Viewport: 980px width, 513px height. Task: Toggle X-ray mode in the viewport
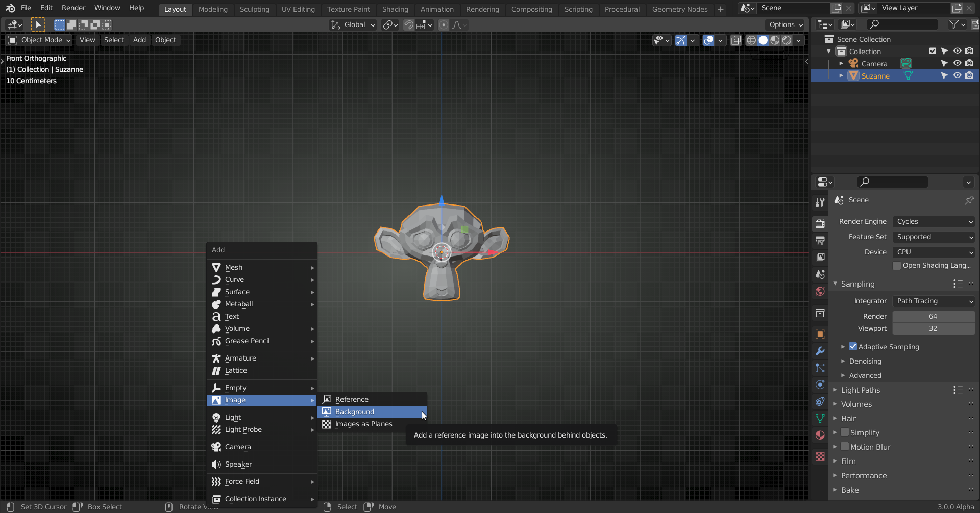pyautogui.click(x=736, y=40)
